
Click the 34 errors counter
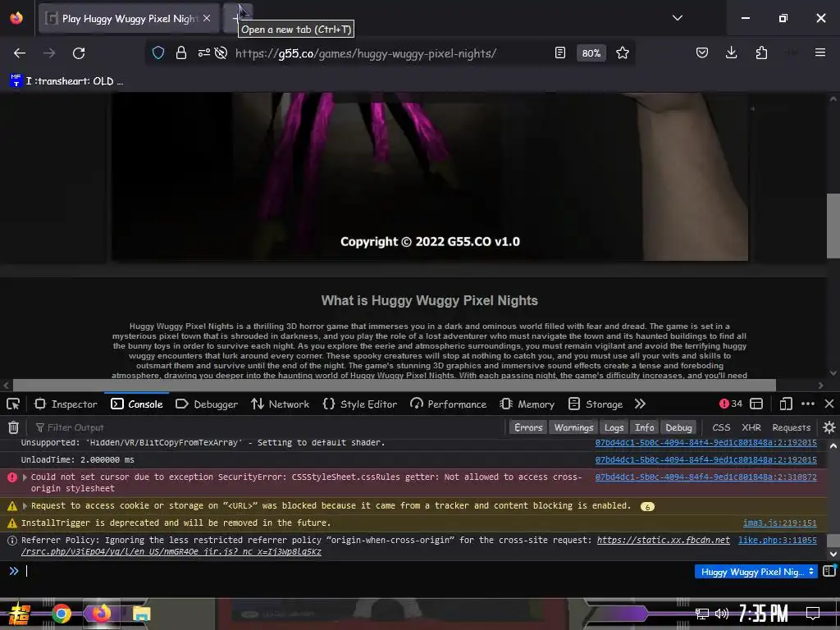coord(731,404)
